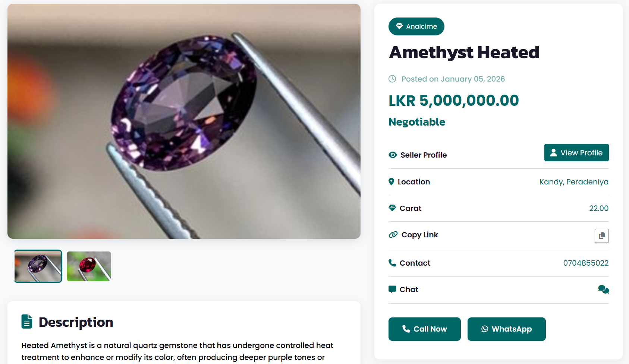The image size is (629, 364).
Task: Click the copy-to-clipboard icon on the Copy Link row
Action: (601, 235)
